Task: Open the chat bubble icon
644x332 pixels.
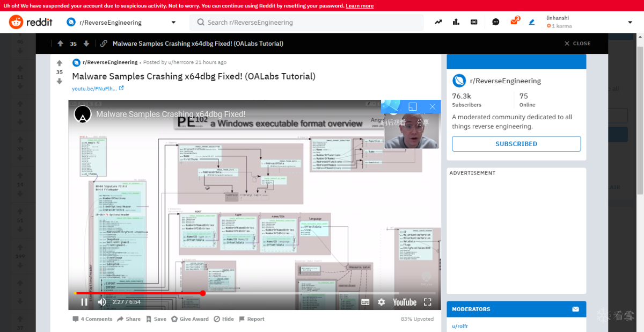Action: [496, 22]
